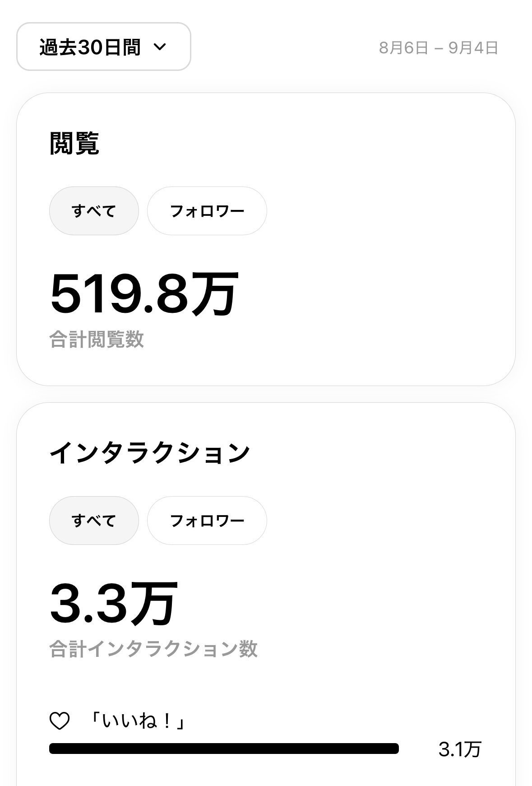Viewport: 532px width, 786px height.
Task: Click the black likes progress bar
Action: (x=224, y=749)
